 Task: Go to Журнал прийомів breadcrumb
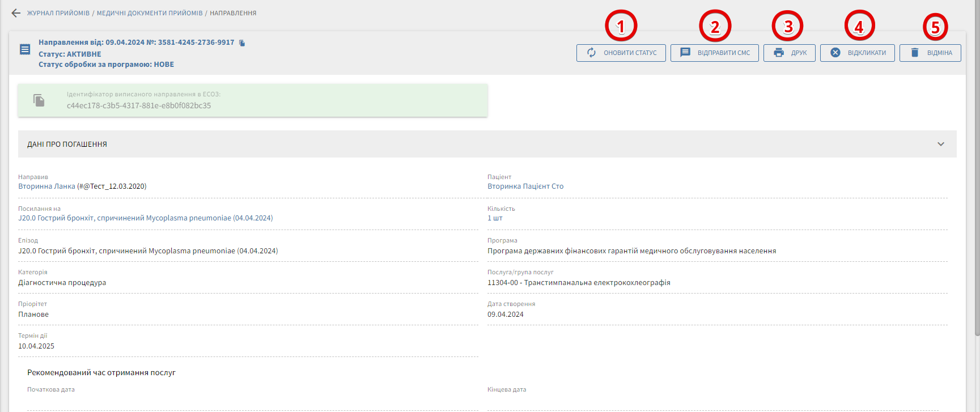tap(58, 13)
